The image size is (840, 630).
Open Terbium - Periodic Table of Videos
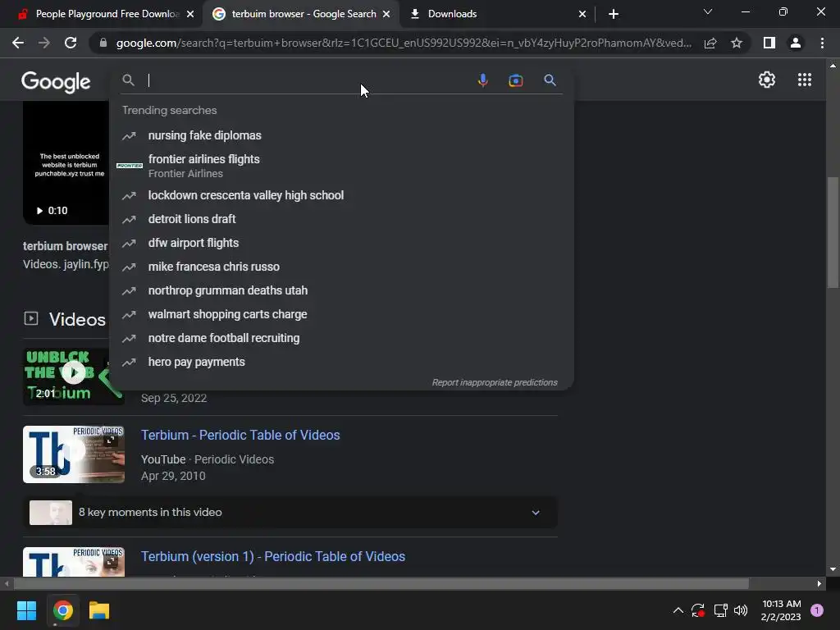pos(240,435)
